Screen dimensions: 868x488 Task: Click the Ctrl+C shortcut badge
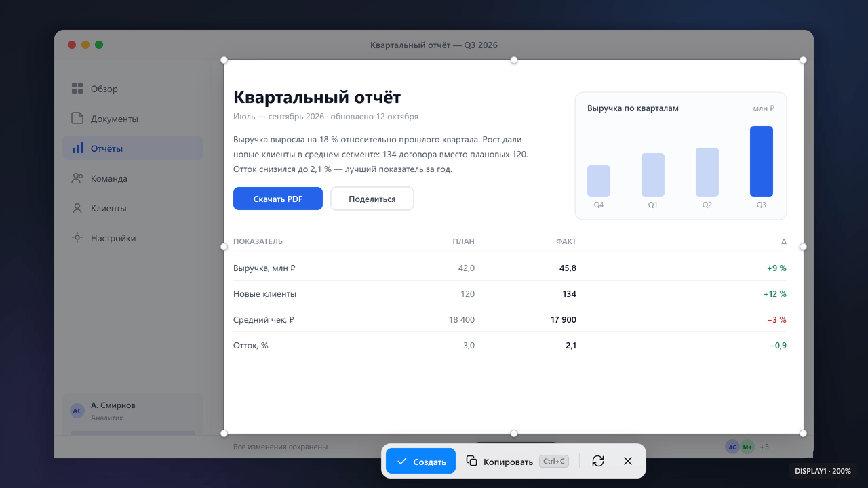pos(554,461)
